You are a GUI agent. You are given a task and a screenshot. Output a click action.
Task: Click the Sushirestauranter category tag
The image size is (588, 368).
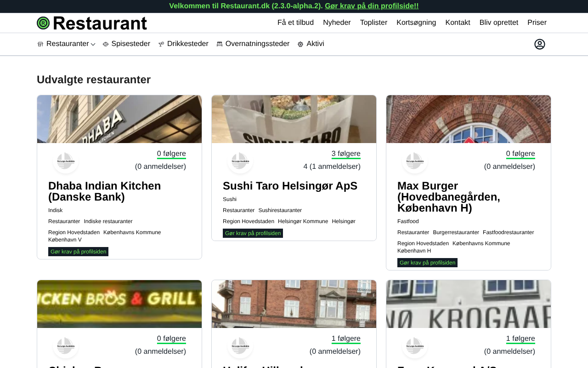280,210
